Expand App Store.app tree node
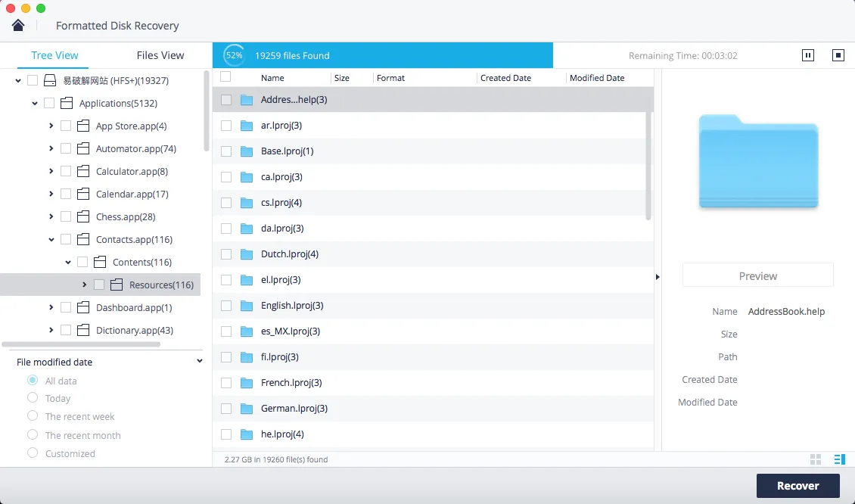The width and height of the screenshot is (855, 504). [x=51, y=126]
